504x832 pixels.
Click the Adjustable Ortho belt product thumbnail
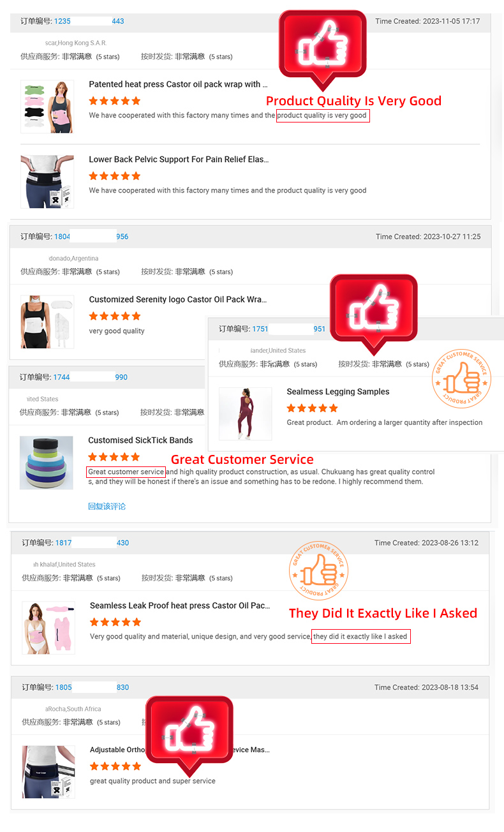coord(48,772)
